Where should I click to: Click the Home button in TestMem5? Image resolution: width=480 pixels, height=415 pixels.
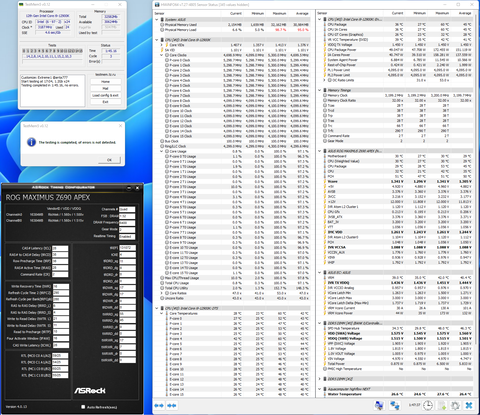[x=105, y=82]
